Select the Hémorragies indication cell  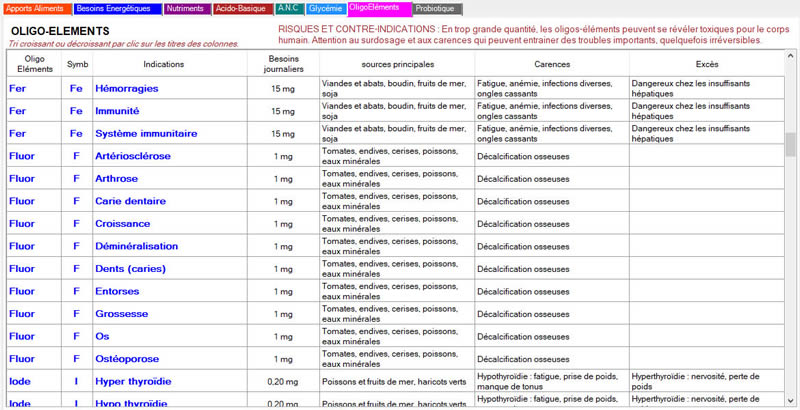tap(170, 88)
